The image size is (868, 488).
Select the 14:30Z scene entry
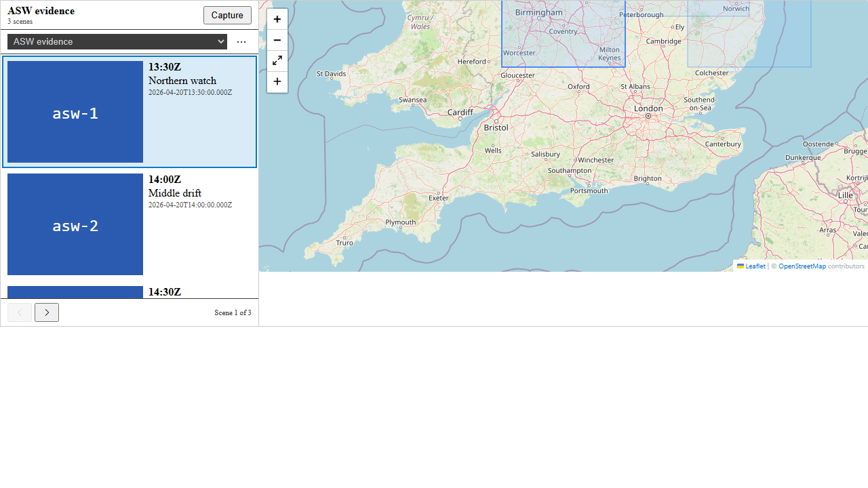click(x=165, y=292)
